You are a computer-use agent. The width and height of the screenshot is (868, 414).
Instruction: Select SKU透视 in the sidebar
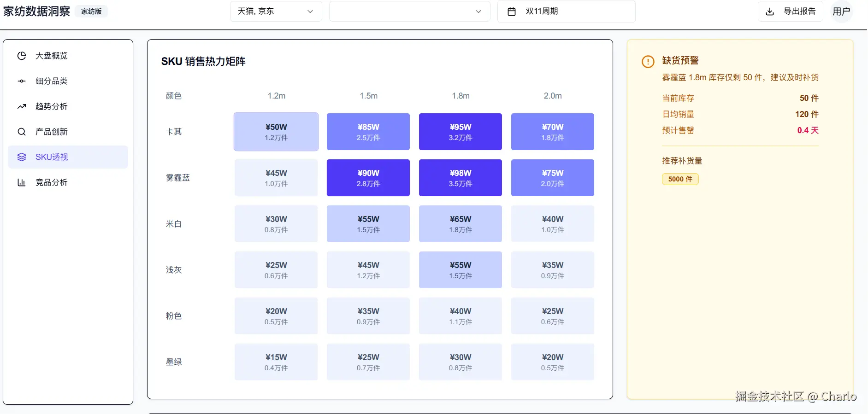[x=68, y=157]
